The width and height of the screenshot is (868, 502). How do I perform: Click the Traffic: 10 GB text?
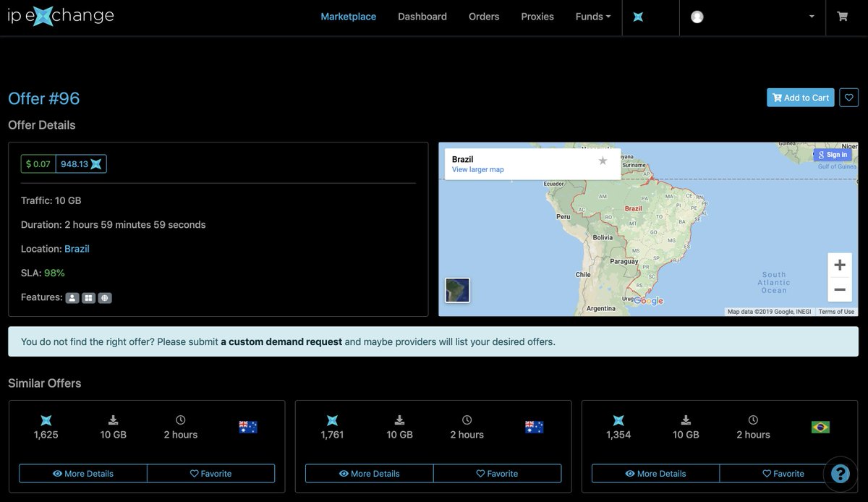pyautogui.click(x=51, y=200)
